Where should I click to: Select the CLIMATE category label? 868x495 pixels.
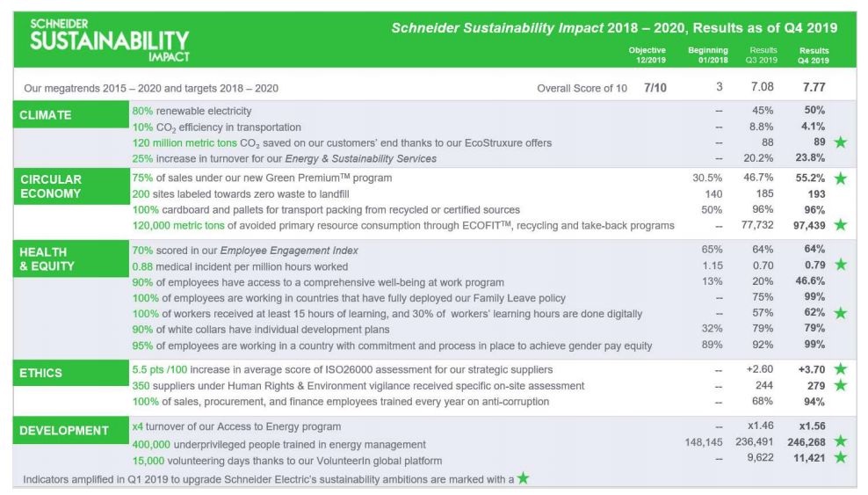coord(71,114)
